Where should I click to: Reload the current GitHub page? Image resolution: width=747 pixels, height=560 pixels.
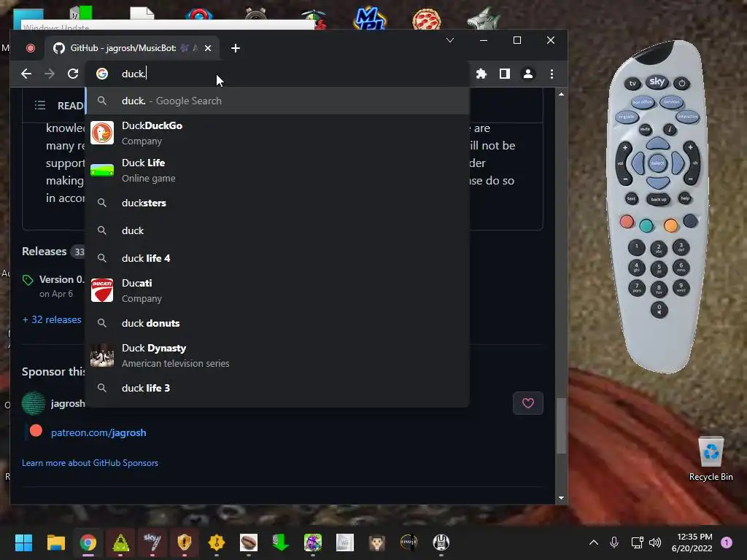pyautogui.click(x=73, y=74)
